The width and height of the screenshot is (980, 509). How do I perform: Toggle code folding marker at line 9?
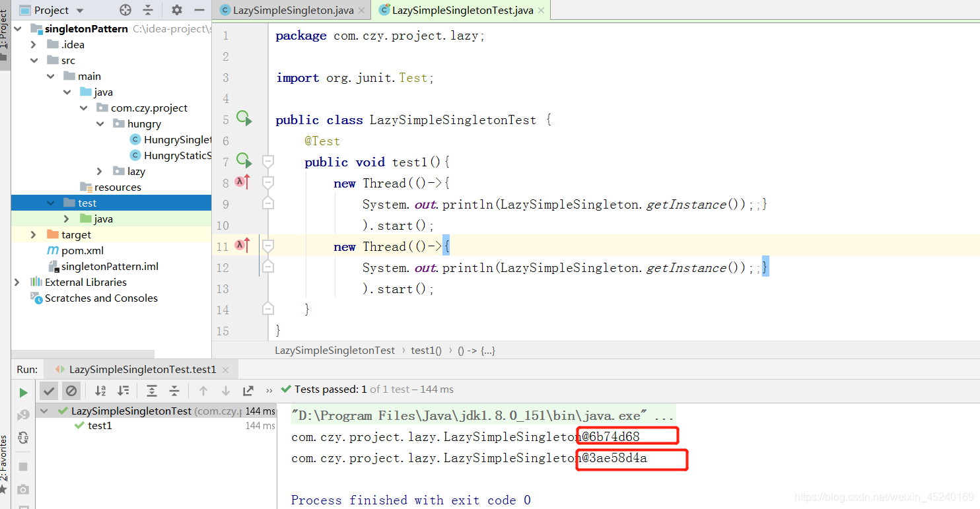pos(267,204)
